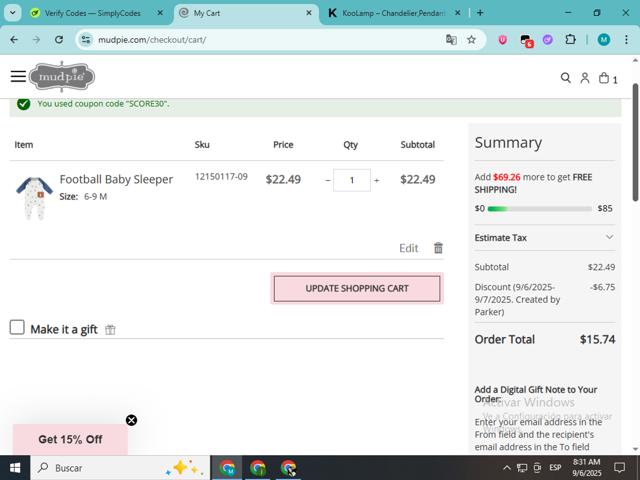The image size is (640, 480).
Task: Open the tab search dropdown arrow
Action: tap(13, 13)
